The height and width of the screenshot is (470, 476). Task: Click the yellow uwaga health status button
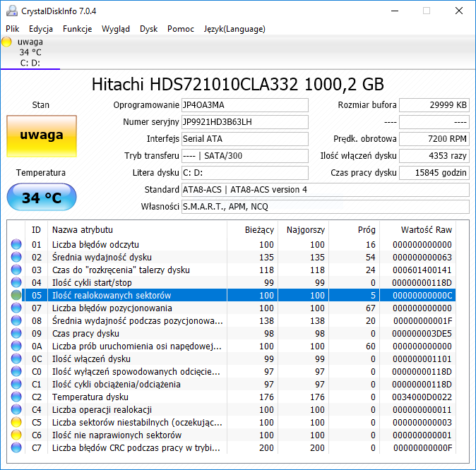[42, 135]
